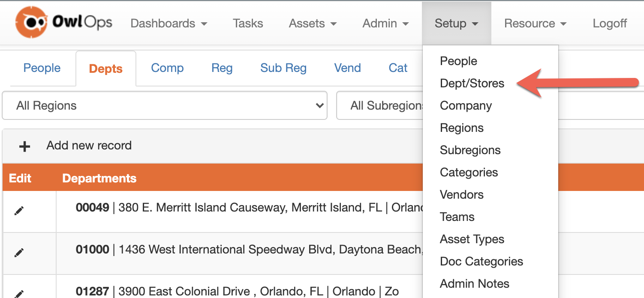Select Vendors from the Setup menu
The width and height of the screenshot is (644, 298).
(462, 195)
